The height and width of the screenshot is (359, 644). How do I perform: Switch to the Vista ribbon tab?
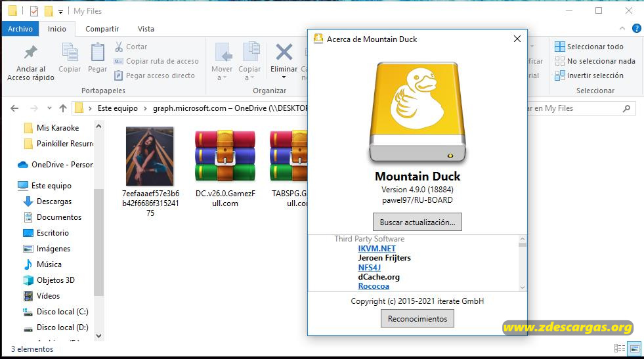tap(146, 29)
